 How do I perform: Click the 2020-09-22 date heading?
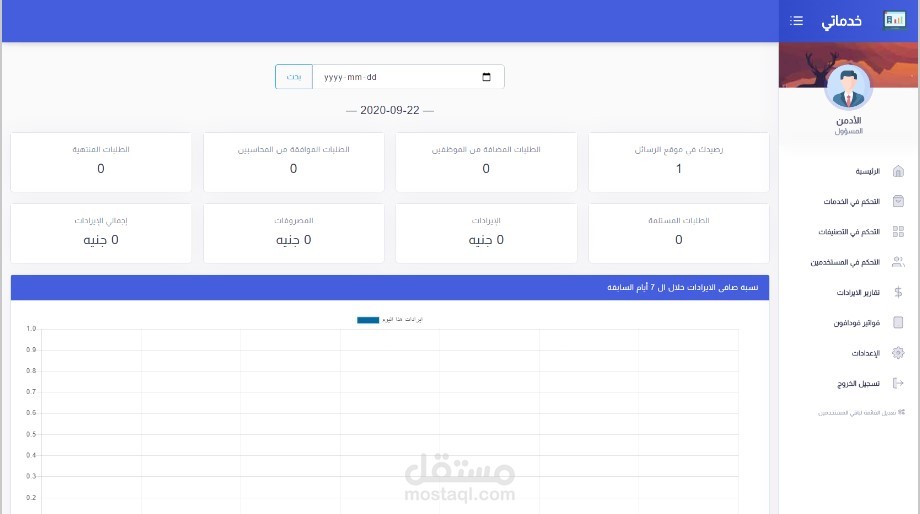tap(390, 110)
